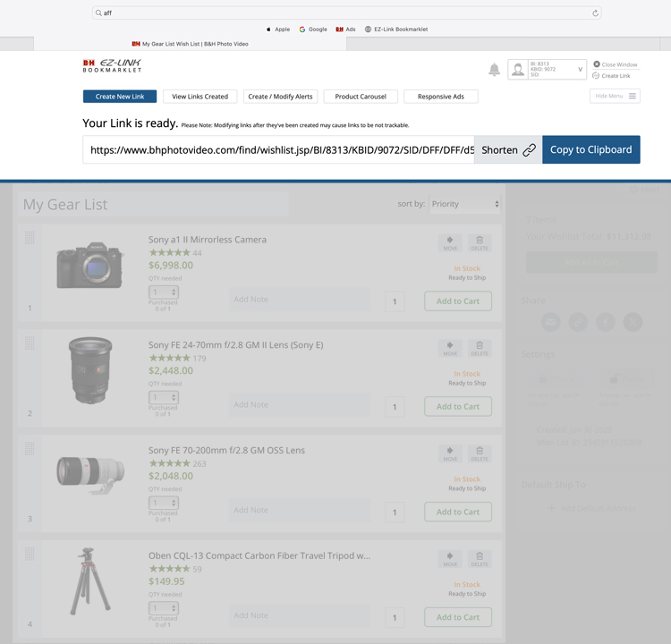Screen dimensions: 671x644
Task: Click the Close Window X icon
Action: click(x=596, y=64)
